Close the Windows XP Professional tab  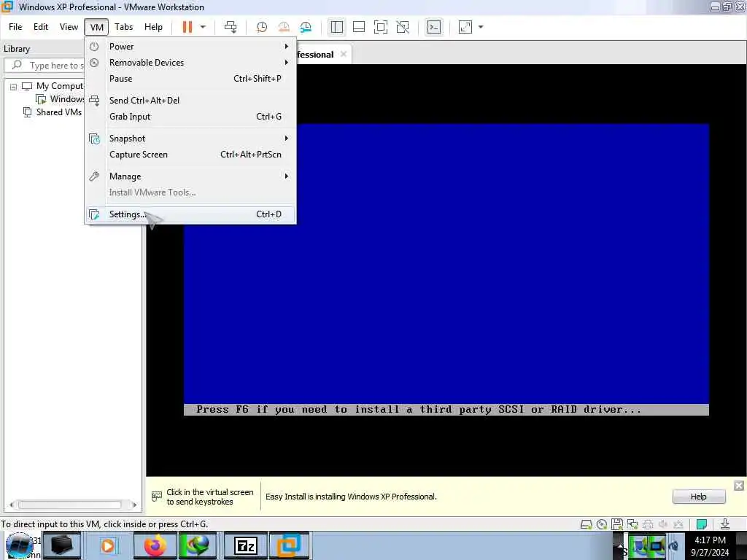344,54
